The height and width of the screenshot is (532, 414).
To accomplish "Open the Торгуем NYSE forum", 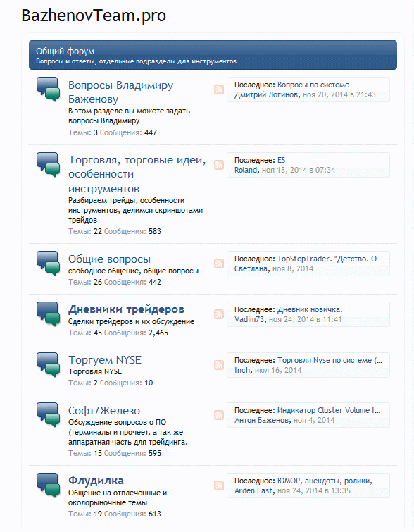I will (x=105, y=360).
